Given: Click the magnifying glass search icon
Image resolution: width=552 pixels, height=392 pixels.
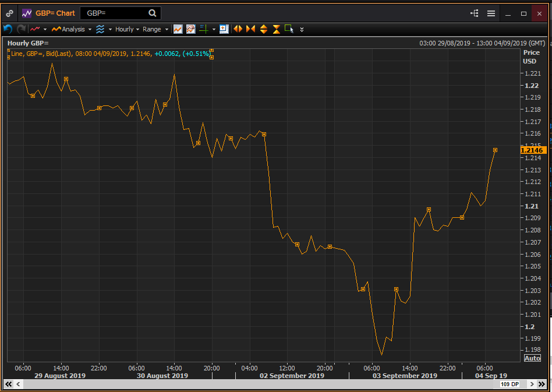Looking at the screenshot, I should [152, 13].
